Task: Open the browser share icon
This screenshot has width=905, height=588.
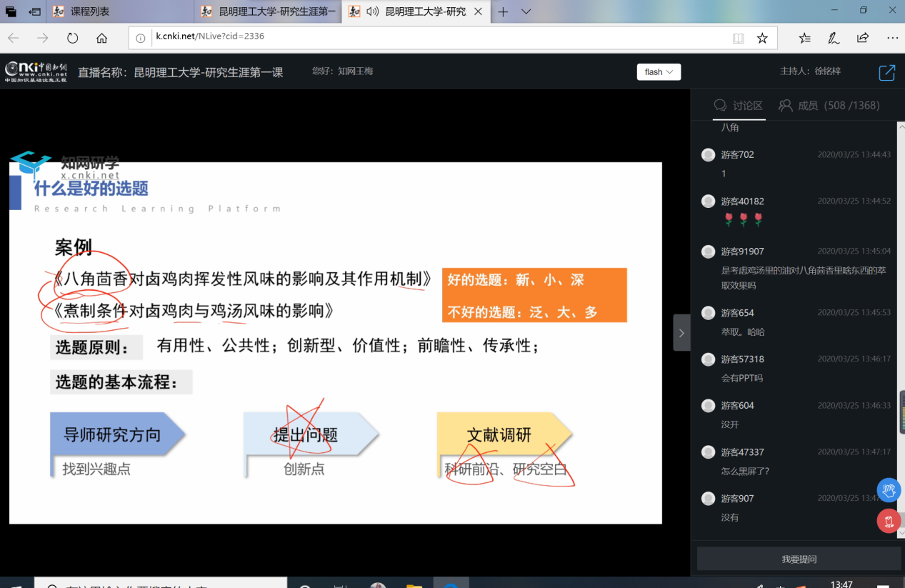Action: pos(863,39)
